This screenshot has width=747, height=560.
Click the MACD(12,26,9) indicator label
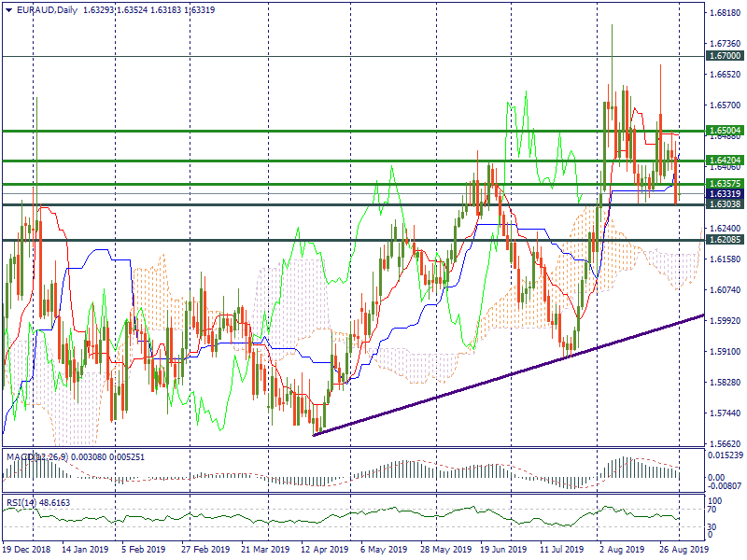42,456
